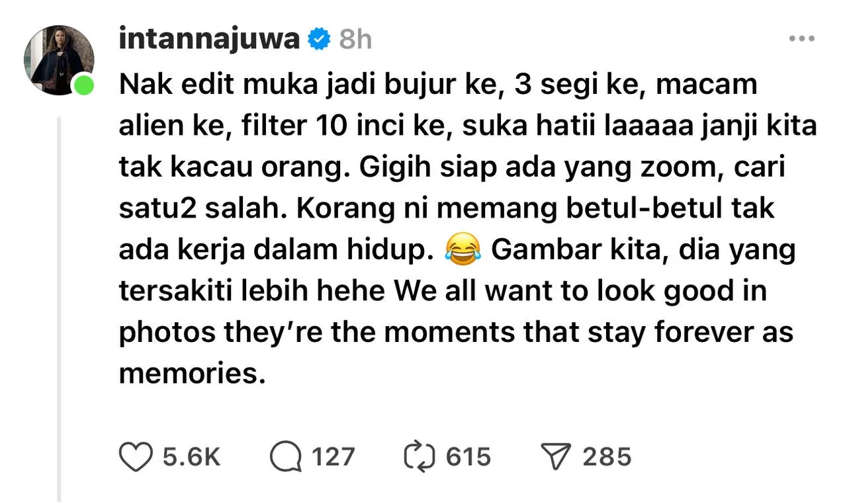847x504 pixels.
Task: Click the green online status dot
Action: click(83, 85)
